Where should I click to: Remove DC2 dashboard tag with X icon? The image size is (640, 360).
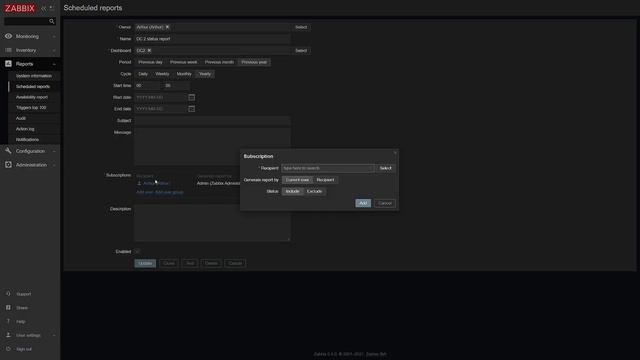(x=149, y=51)
